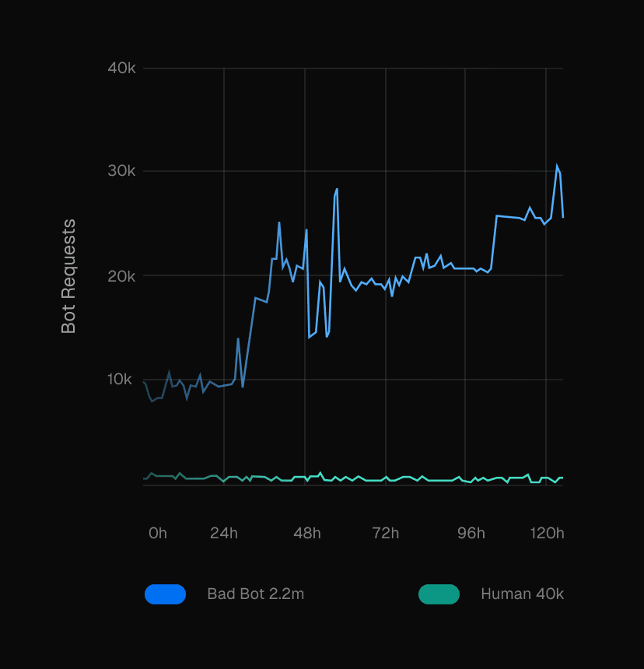Click the 96h time axis label

point(471,533)
